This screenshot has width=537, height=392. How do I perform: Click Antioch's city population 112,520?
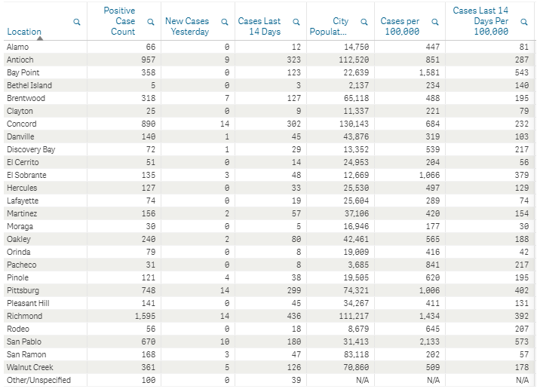[x=354, y=60]
